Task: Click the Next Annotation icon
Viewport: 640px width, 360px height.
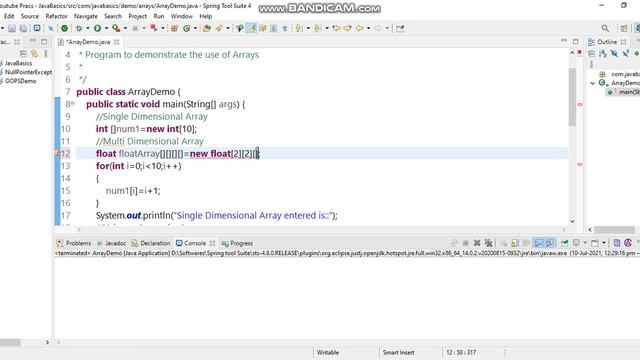Action: pyautogui.click(x=299, y=28)
